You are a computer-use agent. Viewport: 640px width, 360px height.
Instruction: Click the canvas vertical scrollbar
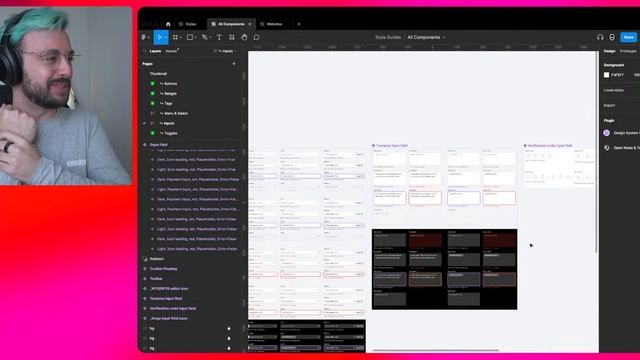point(597,151)
